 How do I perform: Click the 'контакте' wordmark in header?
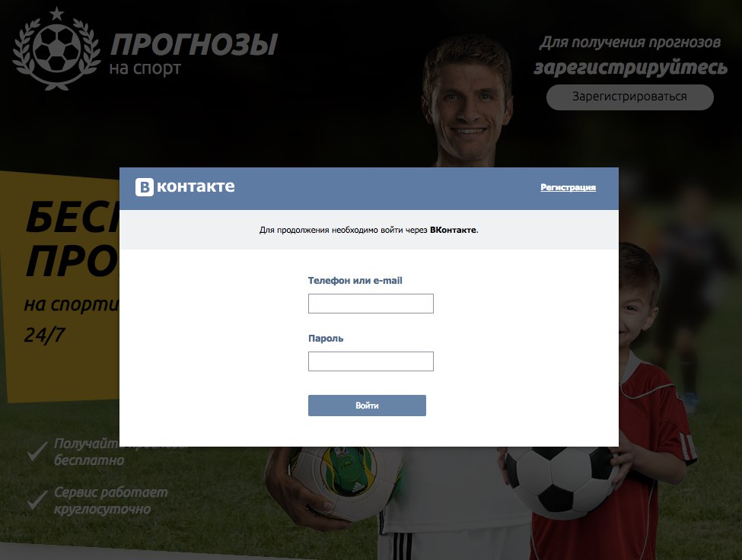(x=196, y=186)
